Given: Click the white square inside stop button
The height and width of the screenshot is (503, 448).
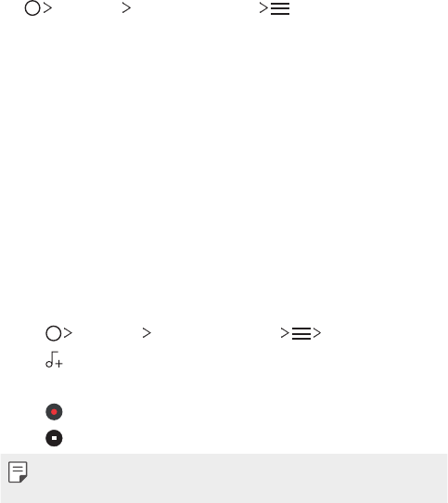Looking at the screenshot, I should [54, 438].
